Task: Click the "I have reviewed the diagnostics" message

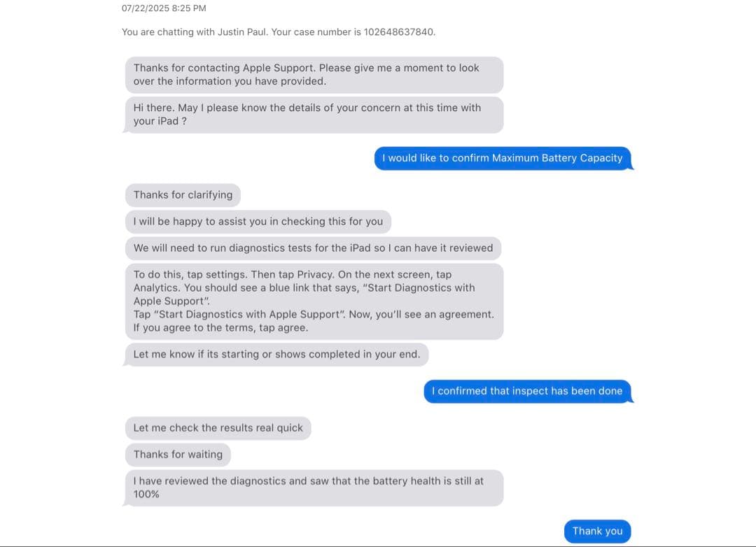Action: [308, 481]
